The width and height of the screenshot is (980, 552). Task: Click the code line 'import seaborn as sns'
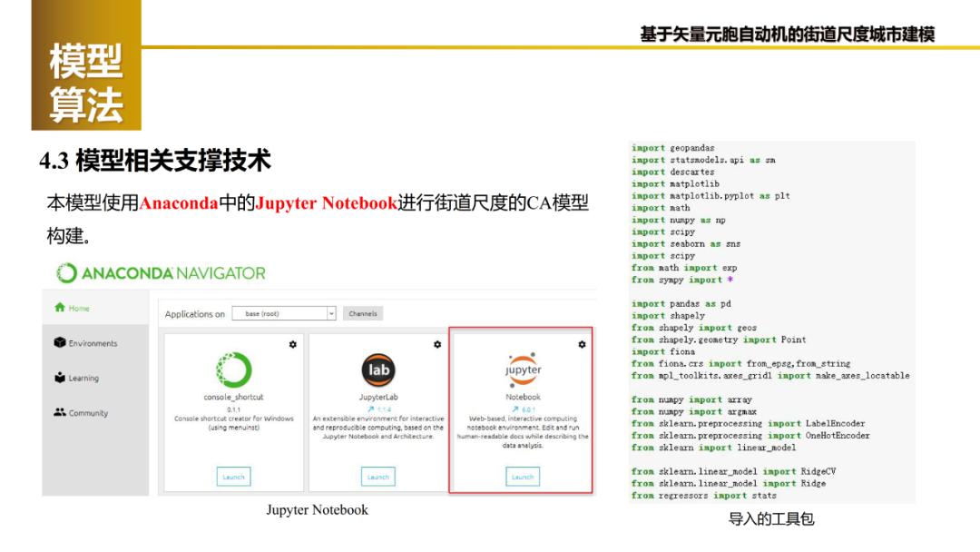pos(686,244)
